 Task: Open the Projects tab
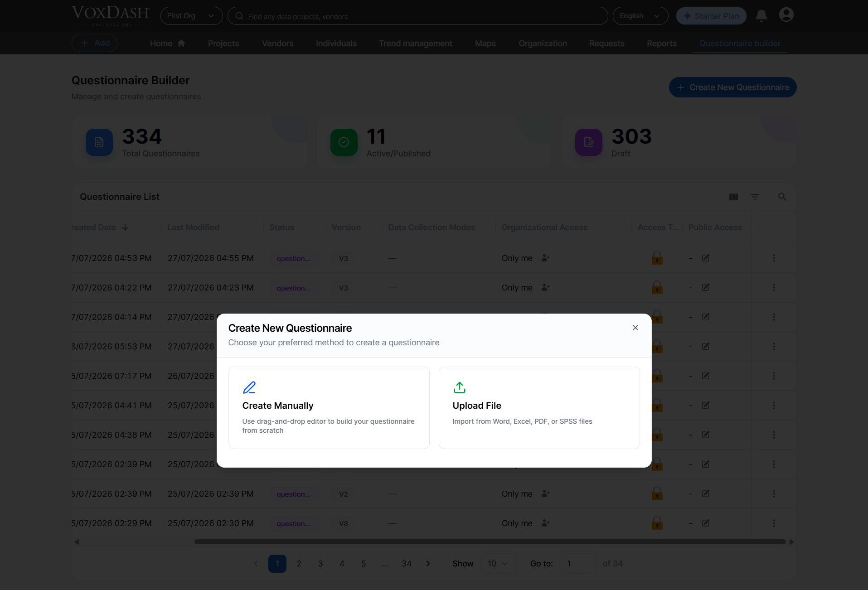coord(223,43)
